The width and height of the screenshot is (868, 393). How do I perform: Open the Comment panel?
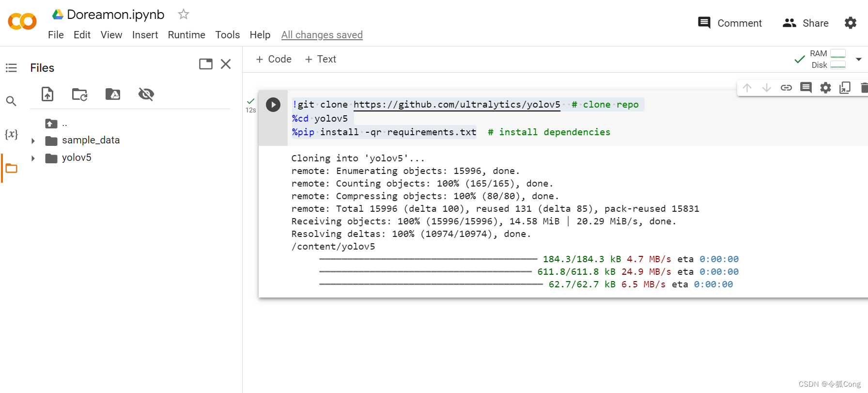(x=729, y=23)
